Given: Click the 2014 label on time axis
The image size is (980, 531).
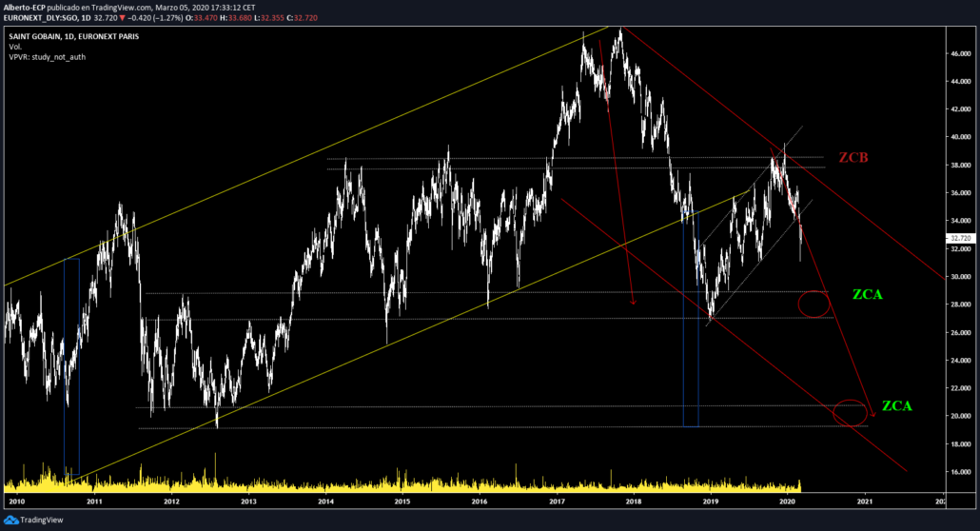Looking at the screenshot, I should coord(325,501).
